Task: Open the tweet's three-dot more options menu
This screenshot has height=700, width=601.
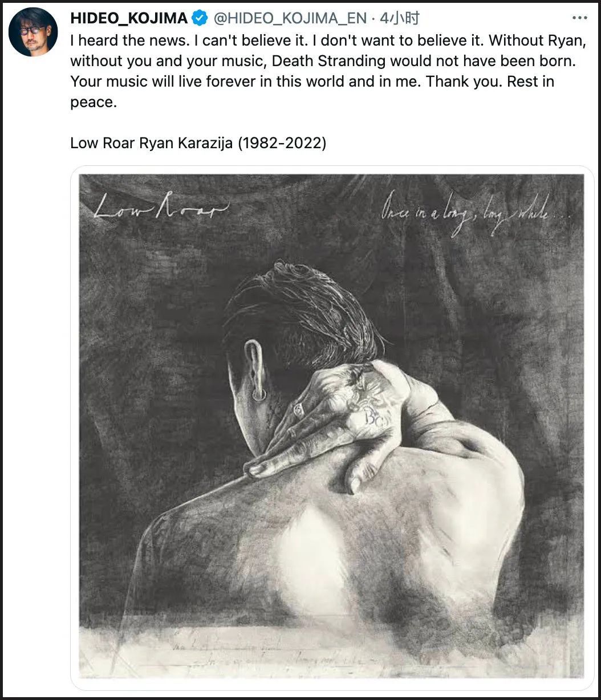Action: (x=579, y=18)
